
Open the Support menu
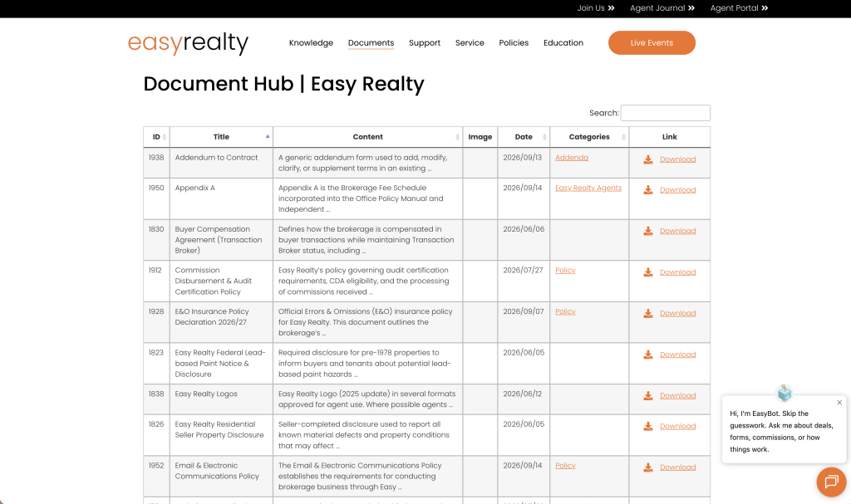click(425, 43)
